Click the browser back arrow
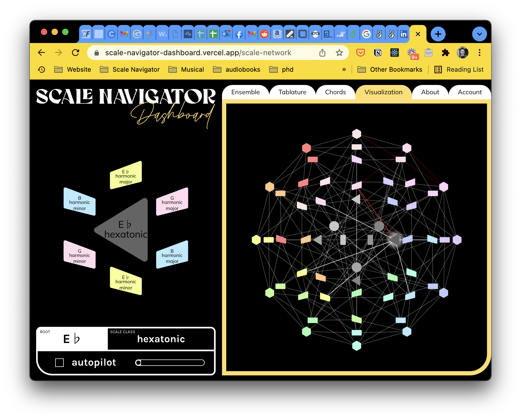Viewport: 521px width, 420px height. 41,53
